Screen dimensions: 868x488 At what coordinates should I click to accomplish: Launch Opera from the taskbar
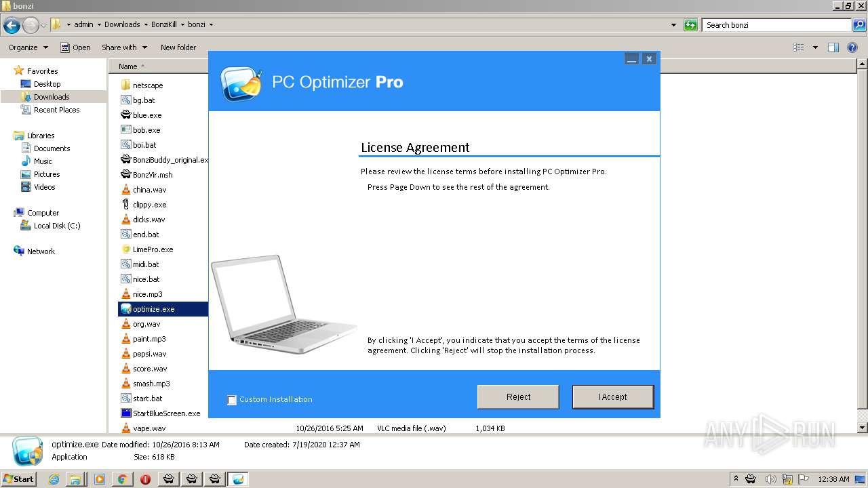pyautogui.click(x=145, y=479)
